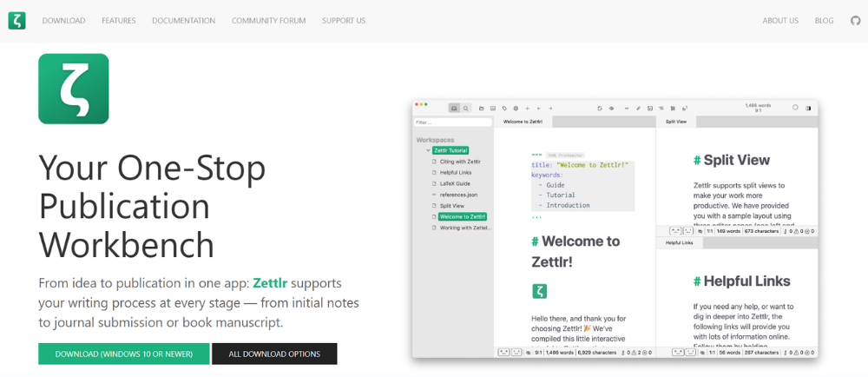Select the Zettlr Tutorial workspace folder

coord(450,150)
